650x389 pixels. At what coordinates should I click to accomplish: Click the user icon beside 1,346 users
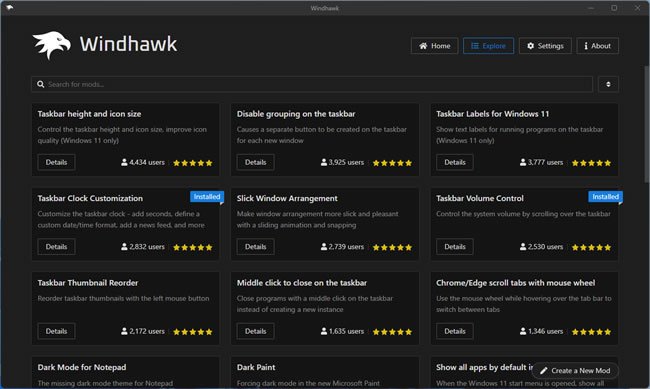523,331
